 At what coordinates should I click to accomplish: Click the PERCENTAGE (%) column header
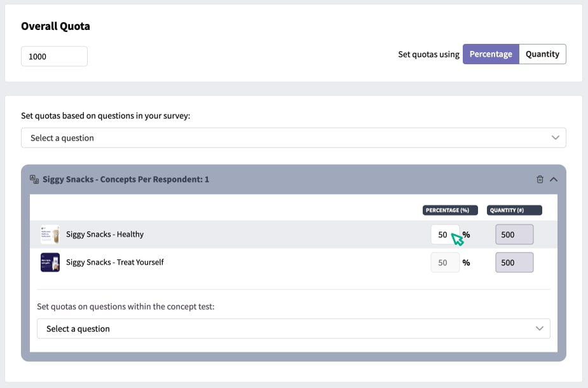450,210
